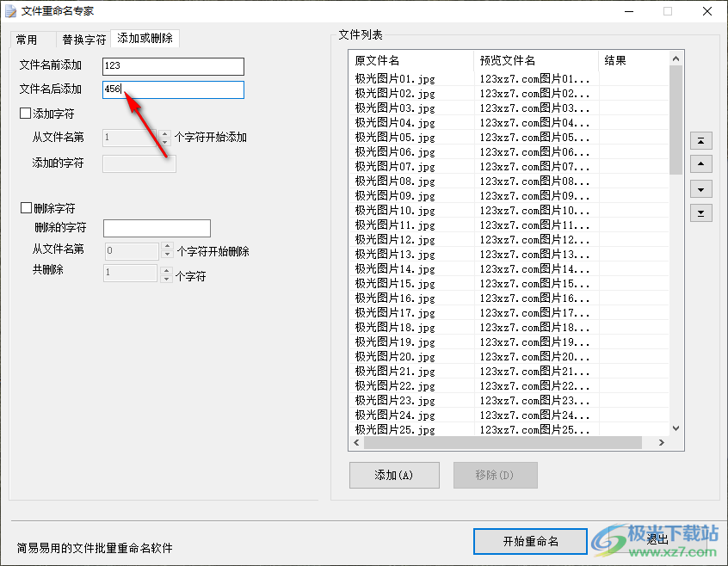Viewport: 728px width, 566px height.
Task: Minimize the 文件重命名专家 window
Action: pos(629,11)
